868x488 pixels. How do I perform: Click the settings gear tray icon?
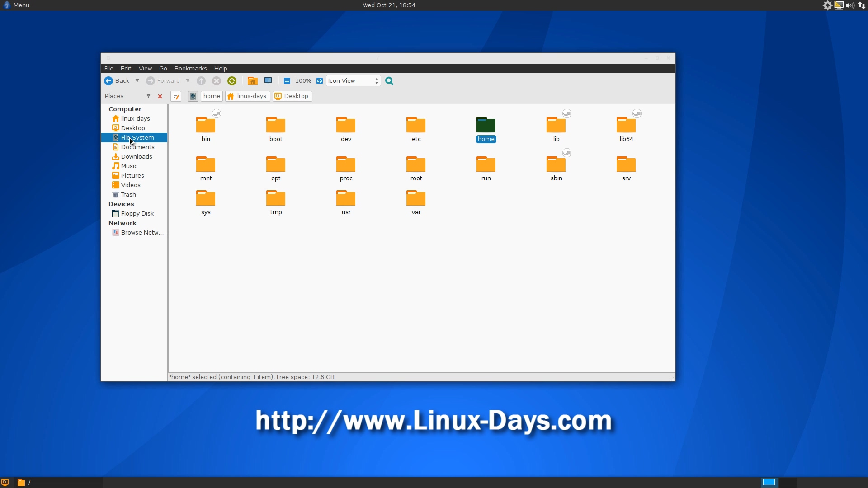pyautogui.click(x=827, y=5)
